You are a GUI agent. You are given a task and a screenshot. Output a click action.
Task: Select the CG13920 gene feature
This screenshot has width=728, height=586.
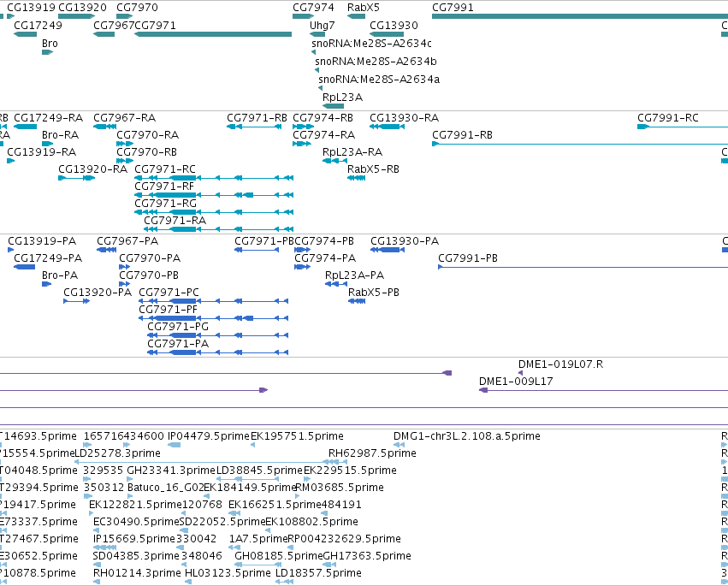(x=77, y=16)
